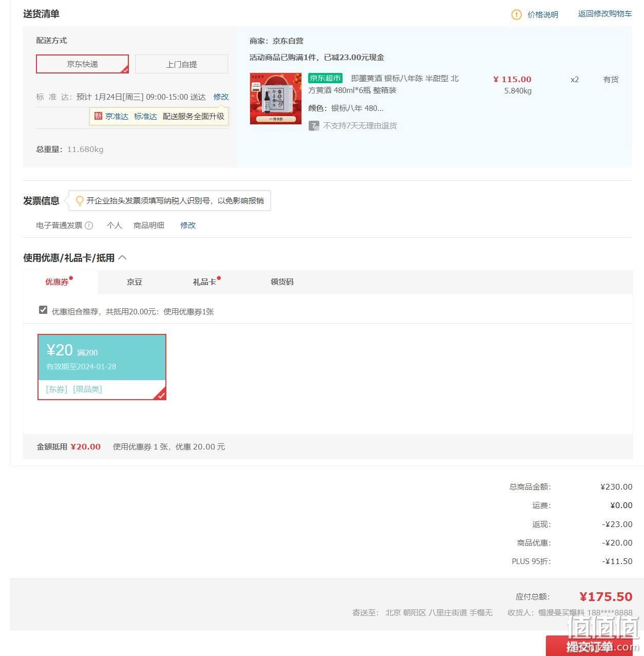The image size is (644, 656).
Task: Collapse the 使用优惠/礼品卡/抵用 section
Action: click(122, 257)
